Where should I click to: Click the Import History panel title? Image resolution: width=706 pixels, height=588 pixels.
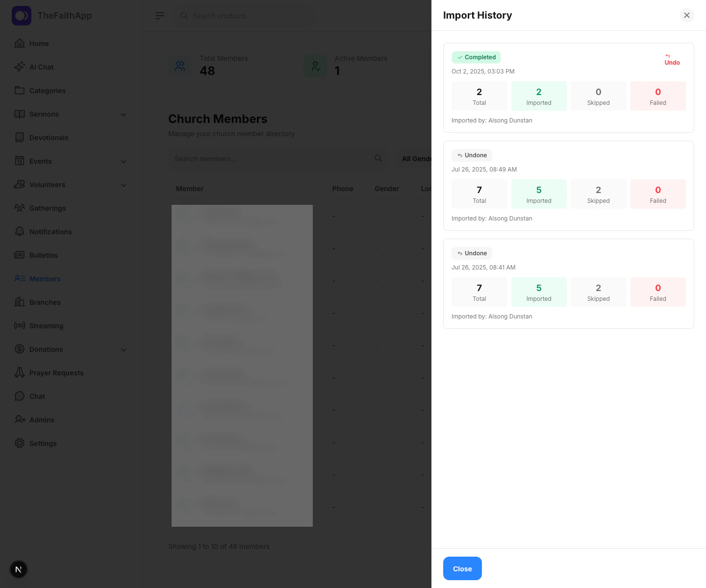(x=478, y=15)
